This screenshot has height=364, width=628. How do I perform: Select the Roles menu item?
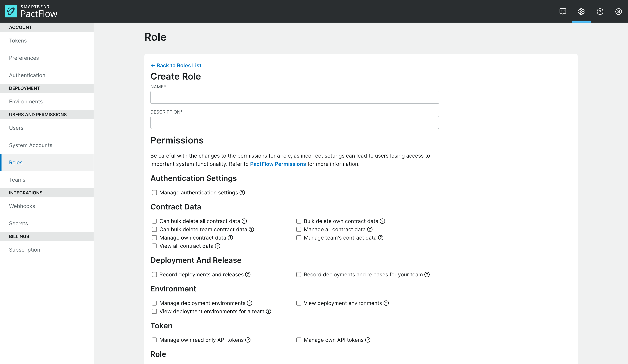tap(16, 162)
